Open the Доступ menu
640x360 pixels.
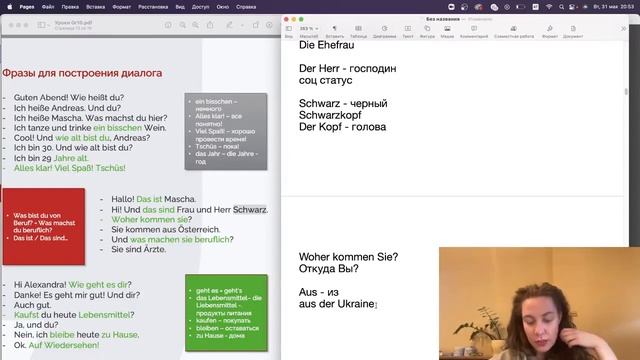[x=200, y=7]
